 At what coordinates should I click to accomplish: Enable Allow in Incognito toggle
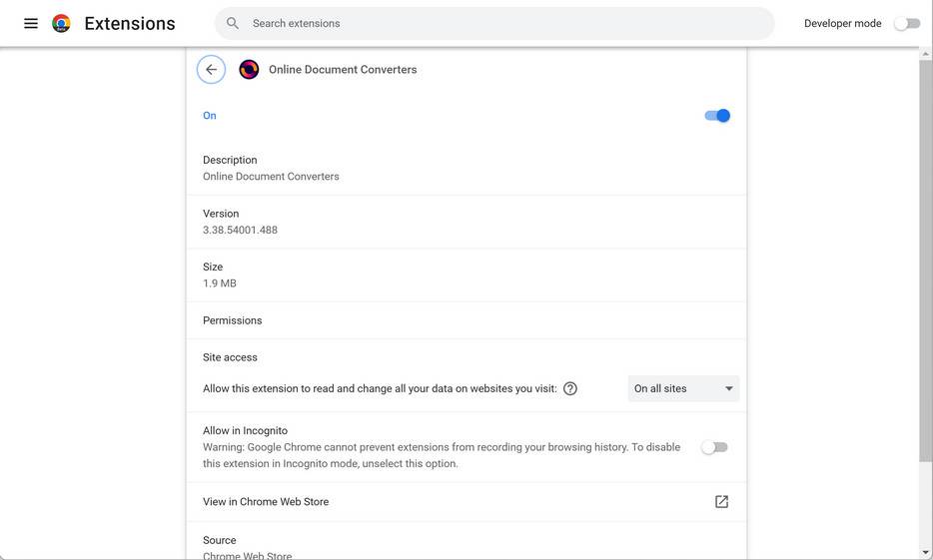point(714,447)
